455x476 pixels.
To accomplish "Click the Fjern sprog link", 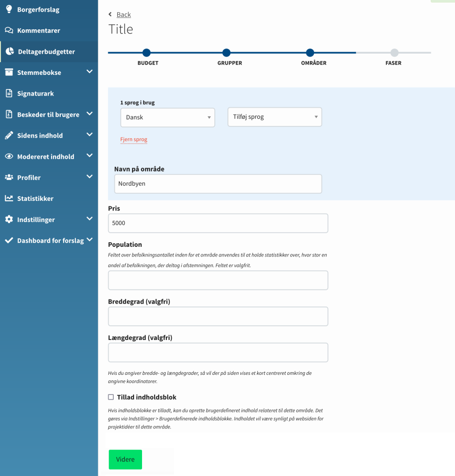I will 133,139.
